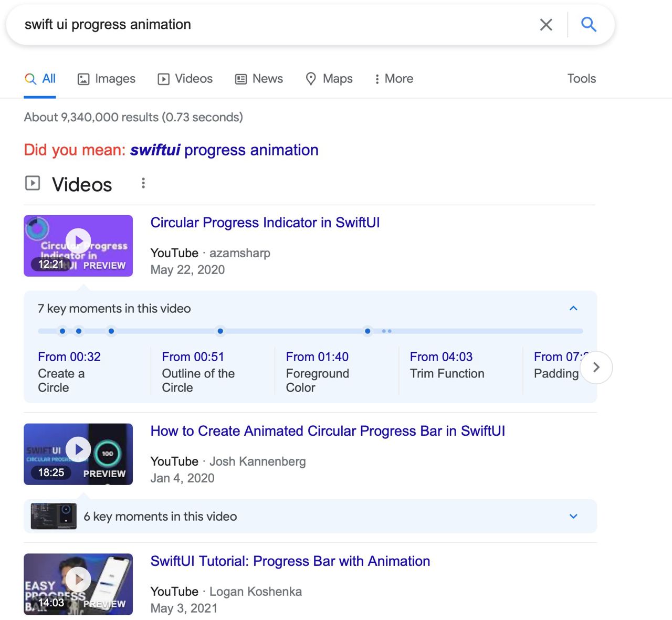Open the Maps tab
Screen dimensions: 672x620
point(329,79)
